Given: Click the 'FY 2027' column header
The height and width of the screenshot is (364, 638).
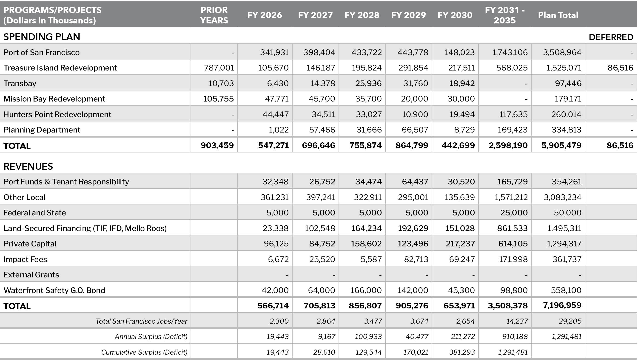Looking at the screenshot, I should click(x=315, y=15).
